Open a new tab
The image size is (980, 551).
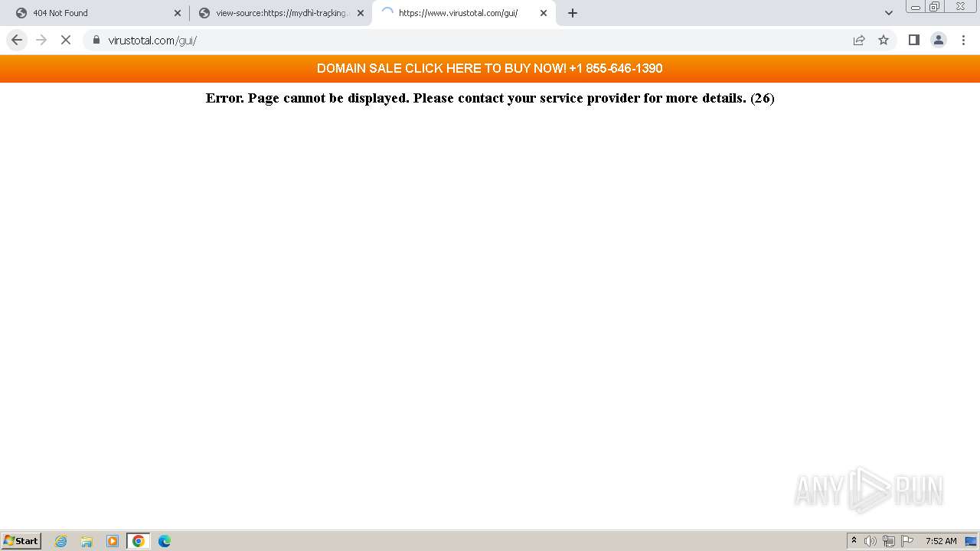(x=573, y=13)
